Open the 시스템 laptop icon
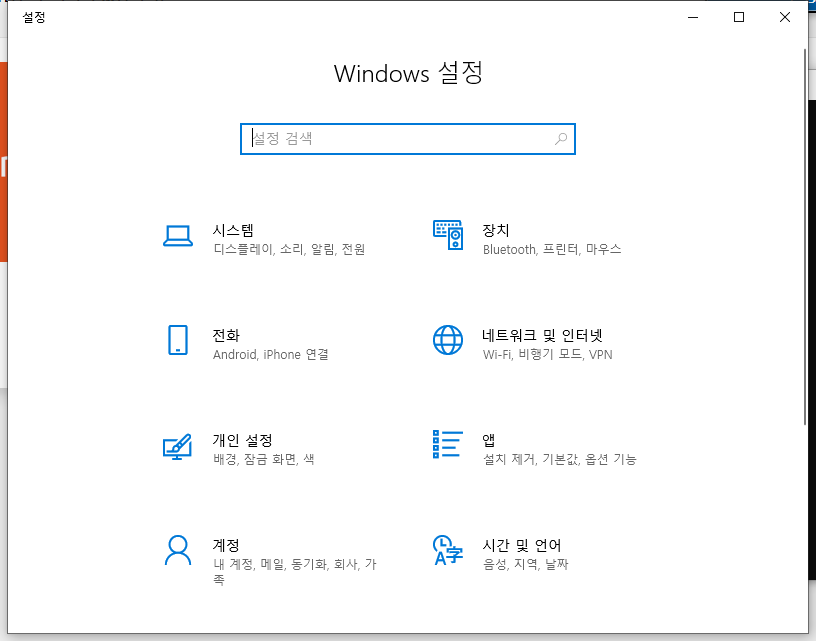 (178, 236)
